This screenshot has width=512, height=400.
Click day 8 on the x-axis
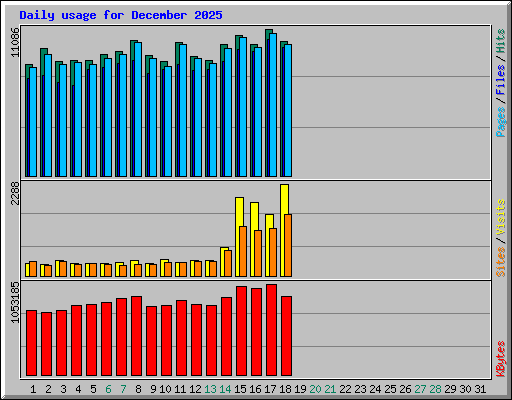click(x=138, y=389)
